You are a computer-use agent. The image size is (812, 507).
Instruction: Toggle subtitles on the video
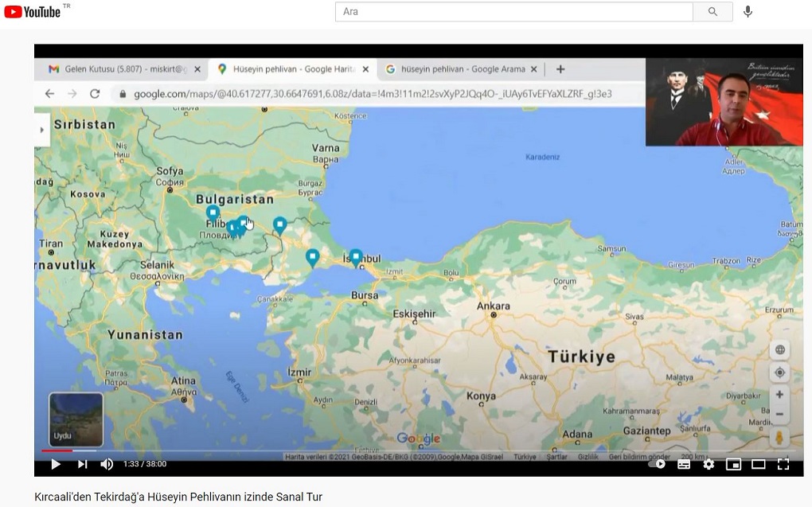[684, 464]
